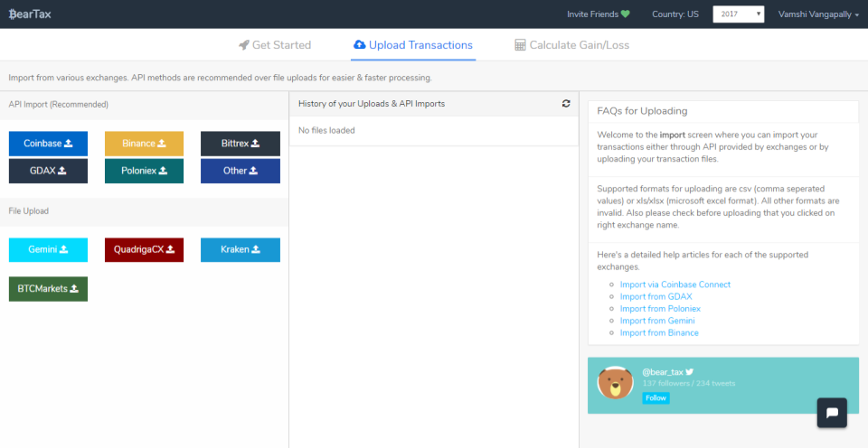The width and height of the screenshot is (868, 448).
Task: Open the Import from Poloniex help link
Action: pos(660,309)
